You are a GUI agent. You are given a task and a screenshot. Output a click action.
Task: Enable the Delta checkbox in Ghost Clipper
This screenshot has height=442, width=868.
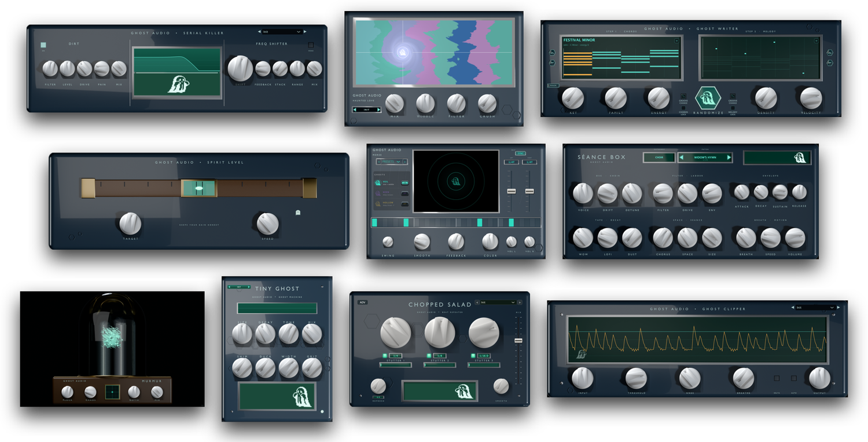click(777, 378)
